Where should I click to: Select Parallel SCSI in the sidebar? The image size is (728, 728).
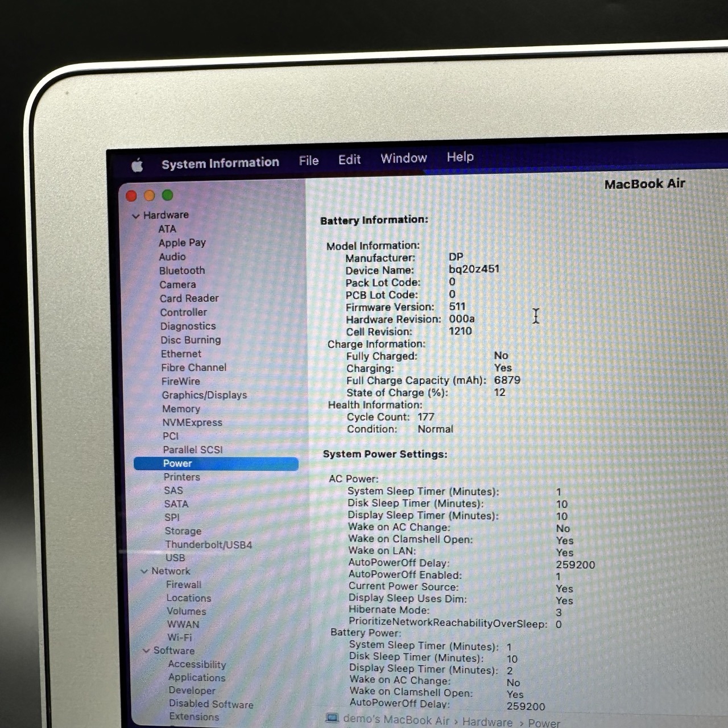click(193, 450)
